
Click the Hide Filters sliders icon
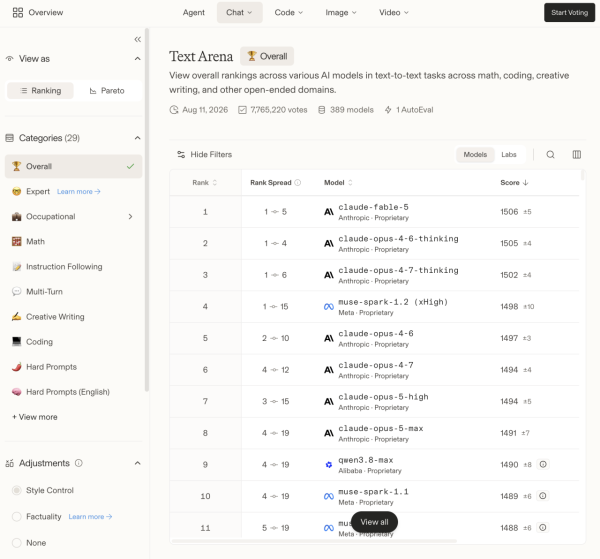click(x=181, y=155)
